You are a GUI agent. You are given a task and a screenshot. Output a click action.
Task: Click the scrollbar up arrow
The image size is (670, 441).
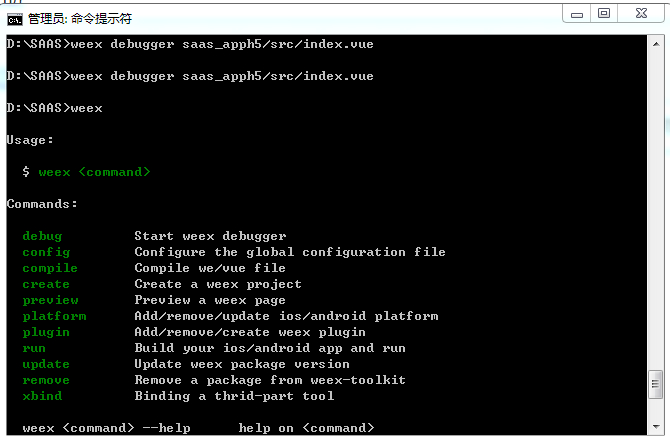(x=656, y=44)
